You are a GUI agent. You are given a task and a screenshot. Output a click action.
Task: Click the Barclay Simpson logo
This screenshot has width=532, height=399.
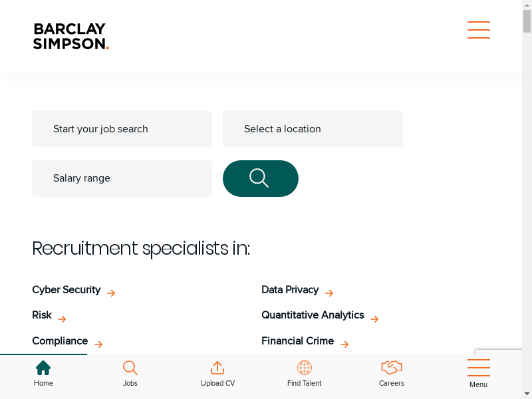point(70,37)
